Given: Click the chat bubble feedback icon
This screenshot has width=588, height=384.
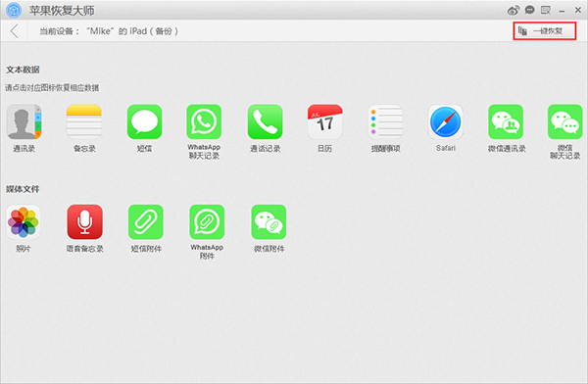Looking at the screenshot, I should (x=529, y=10).
